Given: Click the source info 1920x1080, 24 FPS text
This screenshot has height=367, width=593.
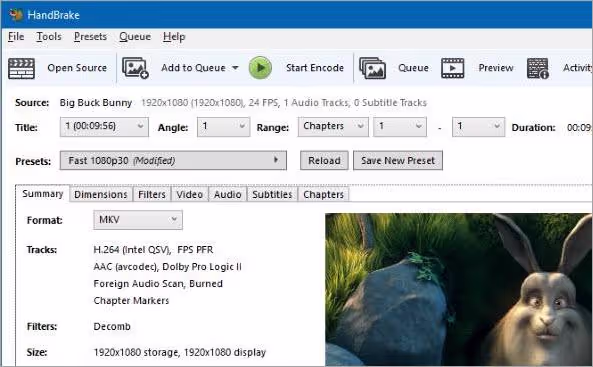Looking at the screenshot, I should tap(284, 103).
